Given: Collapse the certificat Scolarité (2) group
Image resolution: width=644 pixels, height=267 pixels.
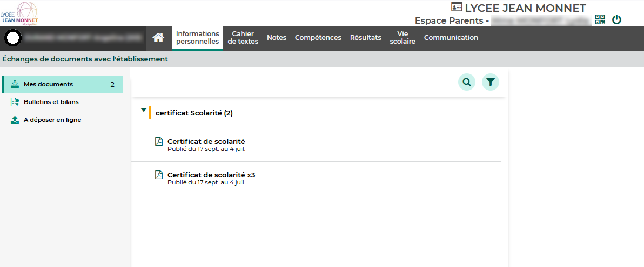Looking at the screenshot, I should click(143, 110).
